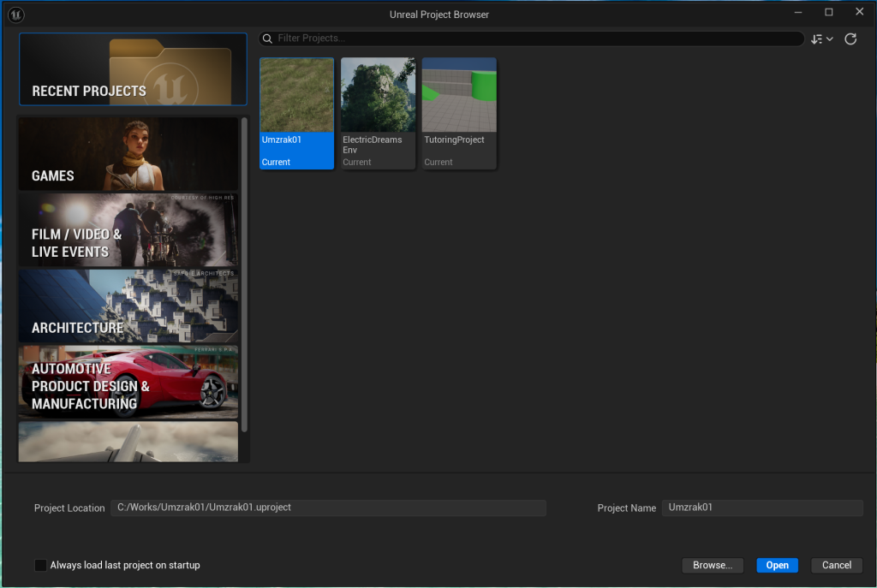
Task: Click the Cancel button
Action: pos(837,565)
